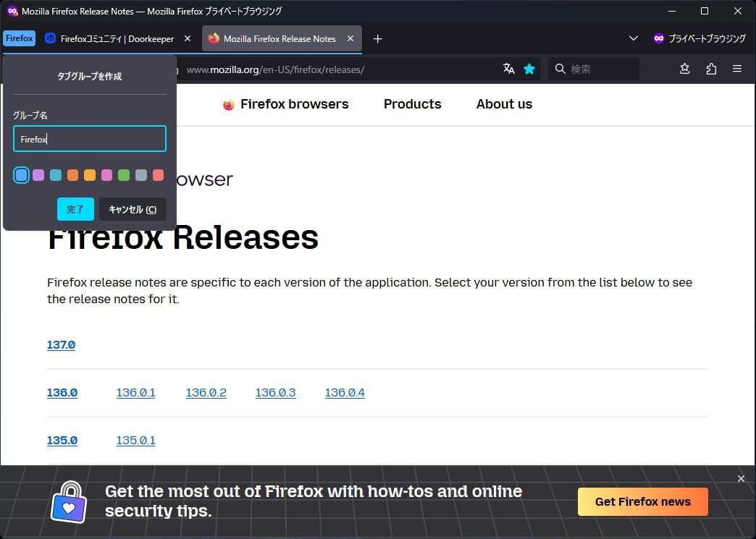756x539 pixels.
Task: Click the Firefox tab group label
Action: [20, 38]
